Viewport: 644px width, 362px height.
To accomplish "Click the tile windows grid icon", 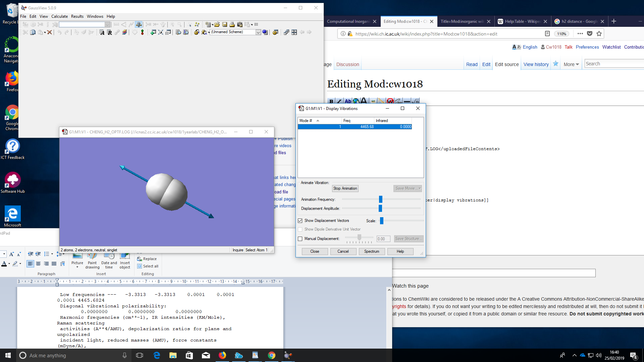I will pyautogui.click(x=294, y=33).
